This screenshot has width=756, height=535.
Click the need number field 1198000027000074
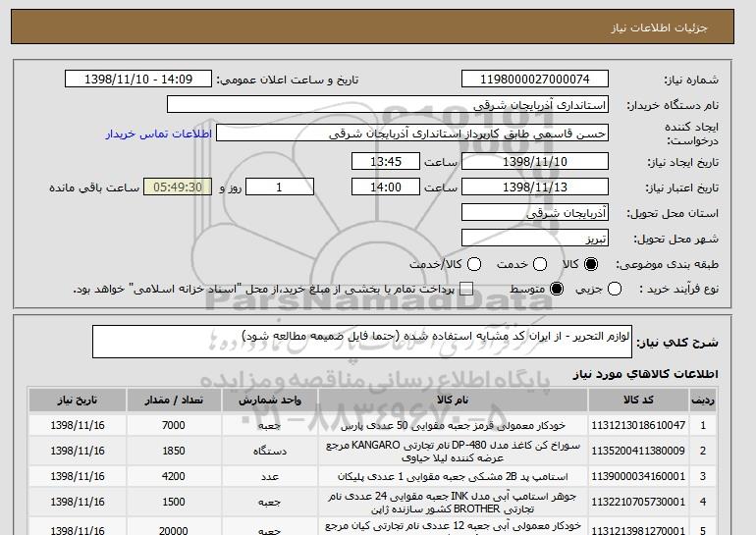coord(535,80)
